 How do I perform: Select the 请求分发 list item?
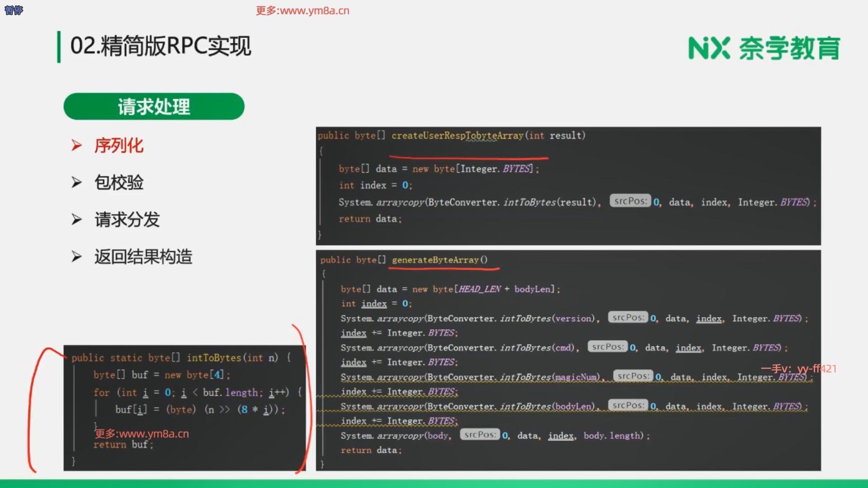[127, 220]
